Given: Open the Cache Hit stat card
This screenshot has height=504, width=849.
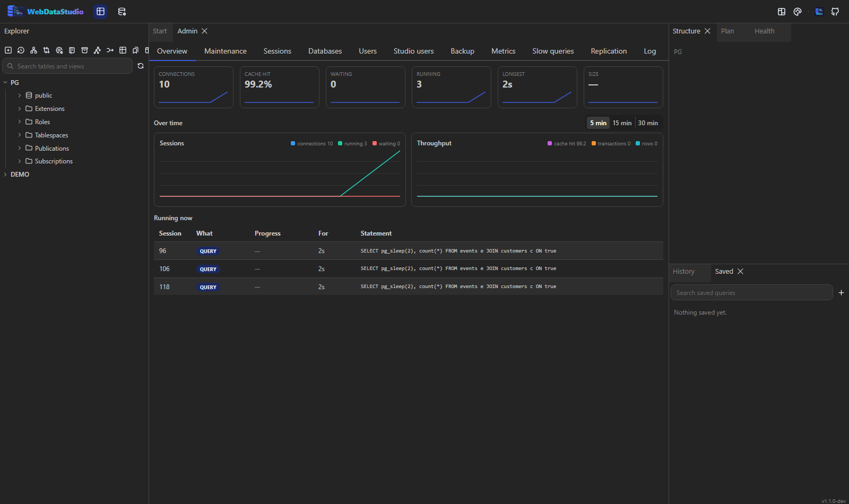Looking at the screenshot, I should (x=280, y=87).
